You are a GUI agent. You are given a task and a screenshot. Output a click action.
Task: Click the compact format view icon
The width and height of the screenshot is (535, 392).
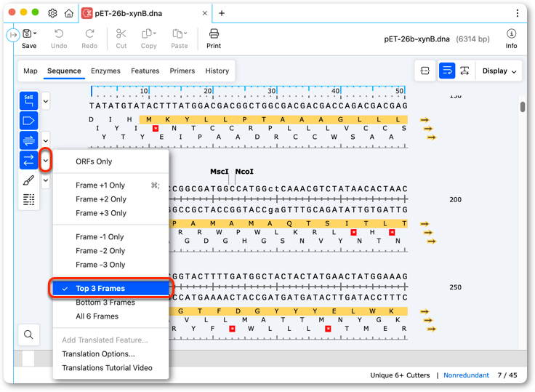click(425, 71)
